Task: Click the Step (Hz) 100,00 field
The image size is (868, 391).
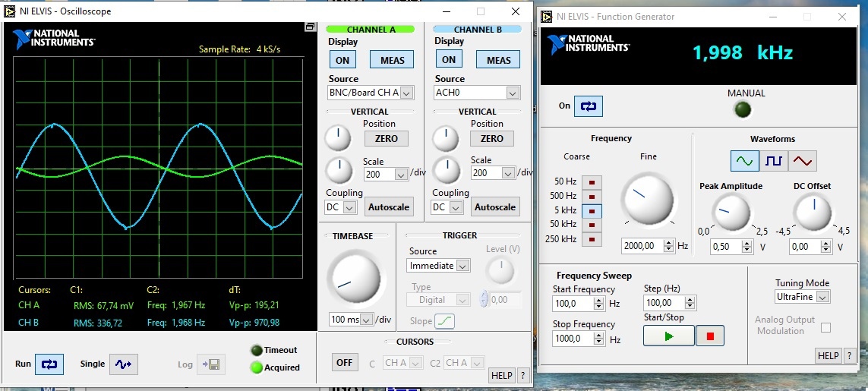Action: click(664, 303)
